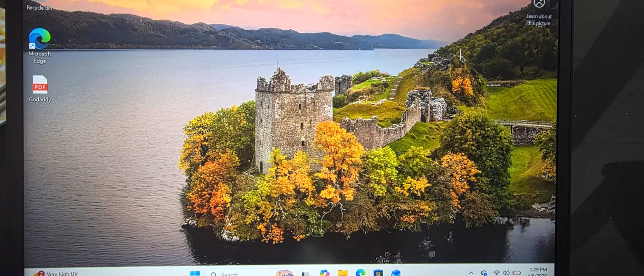Open the clock and date flyout
This screenshot has width=644, height=276.
pos(538,272)
